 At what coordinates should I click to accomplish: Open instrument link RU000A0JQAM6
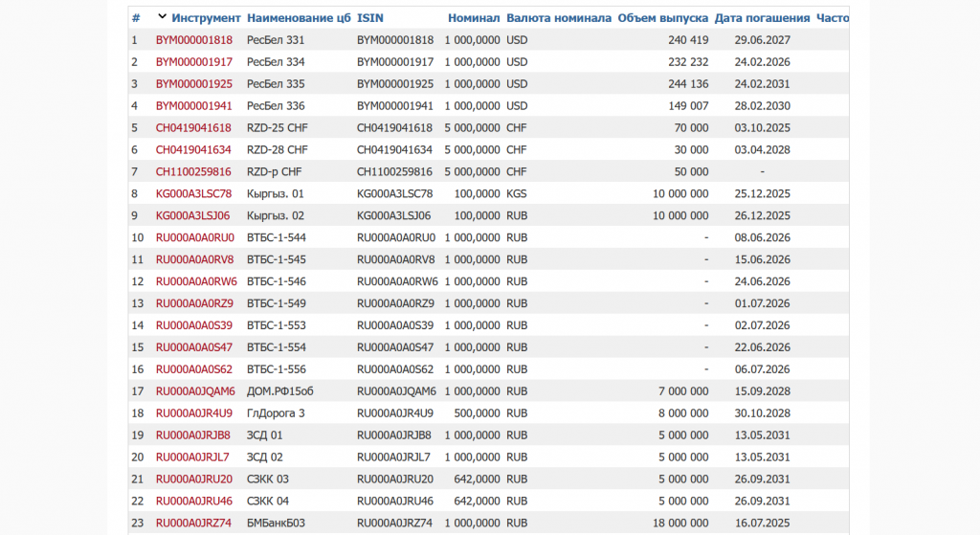pyautogui.click(x=195, y=391)
